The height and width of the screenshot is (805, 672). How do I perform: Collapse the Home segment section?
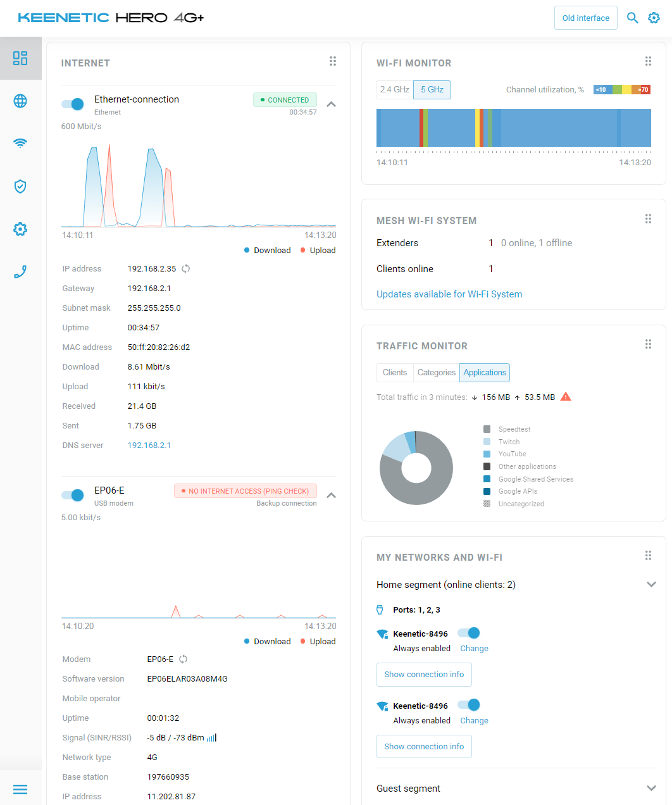[651, 585]
